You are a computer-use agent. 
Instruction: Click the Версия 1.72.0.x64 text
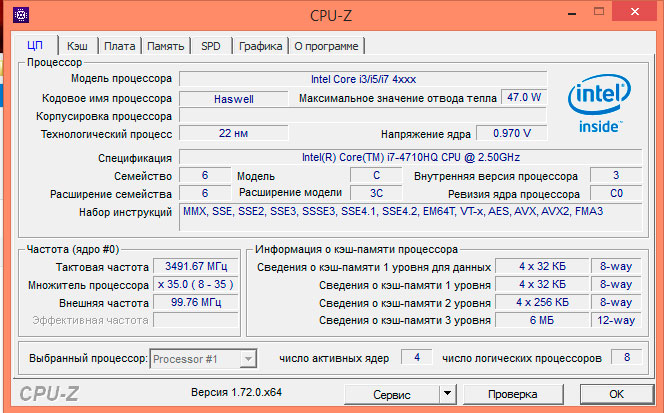(236, 392)
